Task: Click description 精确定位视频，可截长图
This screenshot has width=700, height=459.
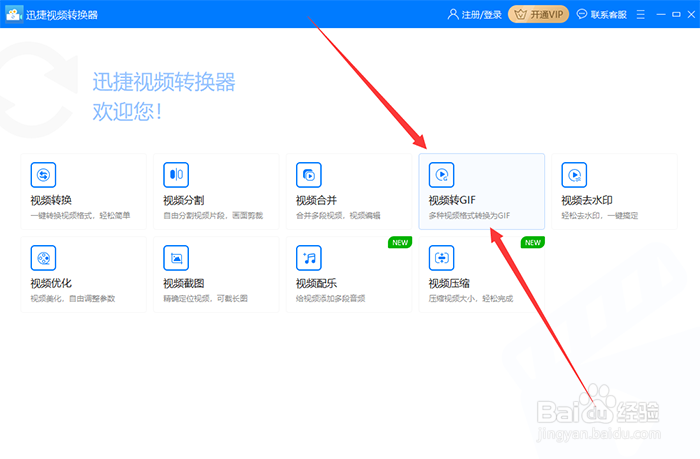Action: point(205,299)
